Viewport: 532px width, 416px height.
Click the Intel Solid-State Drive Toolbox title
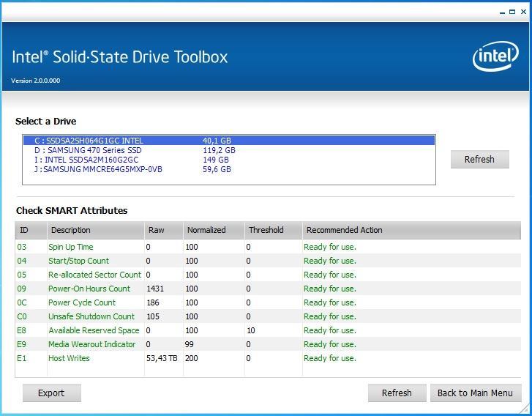[120, 56]
